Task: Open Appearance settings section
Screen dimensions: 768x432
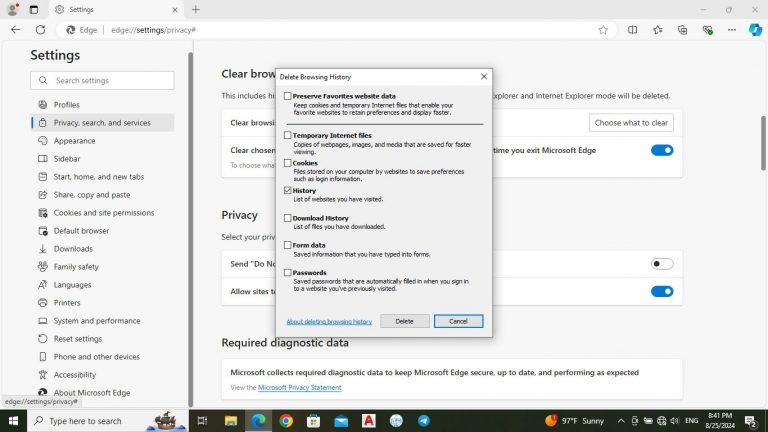Action: point(102,141)
